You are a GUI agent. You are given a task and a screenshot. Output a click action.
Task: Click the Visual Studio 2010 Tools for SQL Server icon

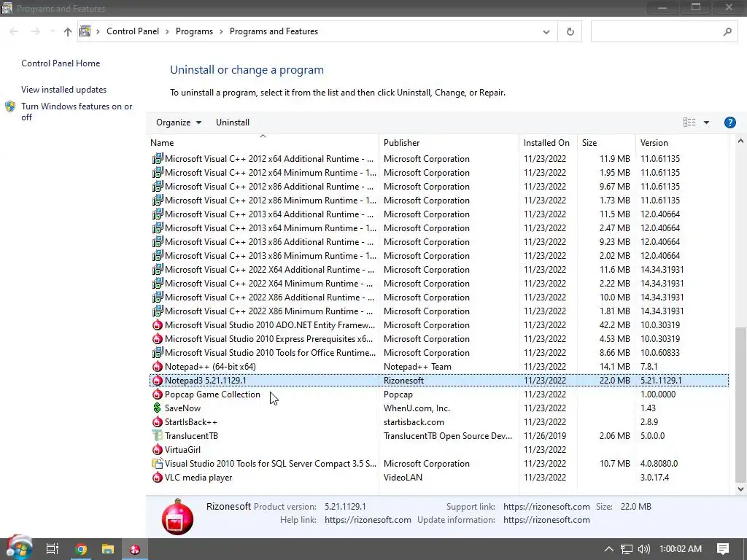(x=158, y=463)
